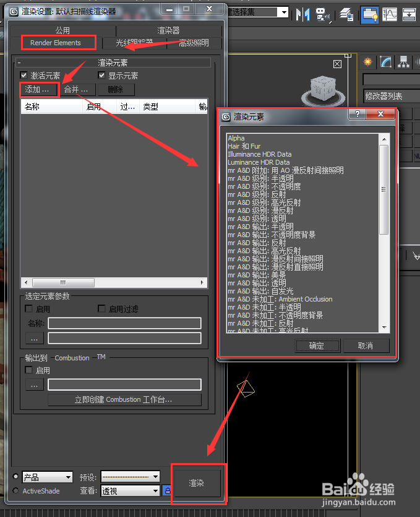The height and width of the screenshot is (517, 420).
Task: Enable the 启用 checkbox under Combustion output
Action: [x=29, y=370]
